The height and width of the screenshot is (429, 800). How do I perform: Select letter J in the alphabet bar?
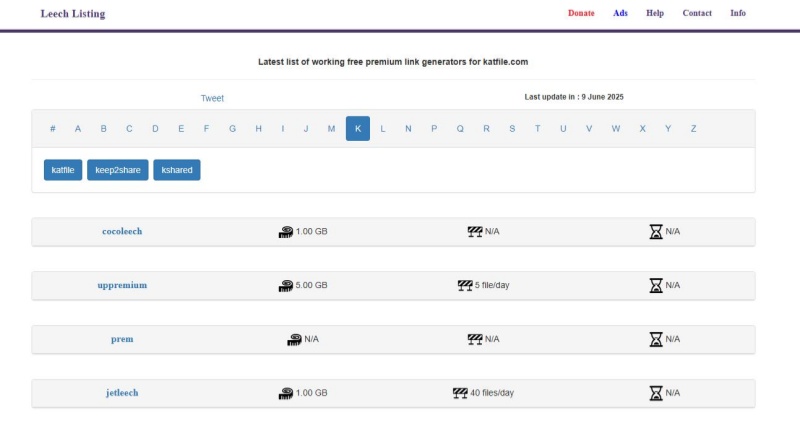[x=306, y=129]
